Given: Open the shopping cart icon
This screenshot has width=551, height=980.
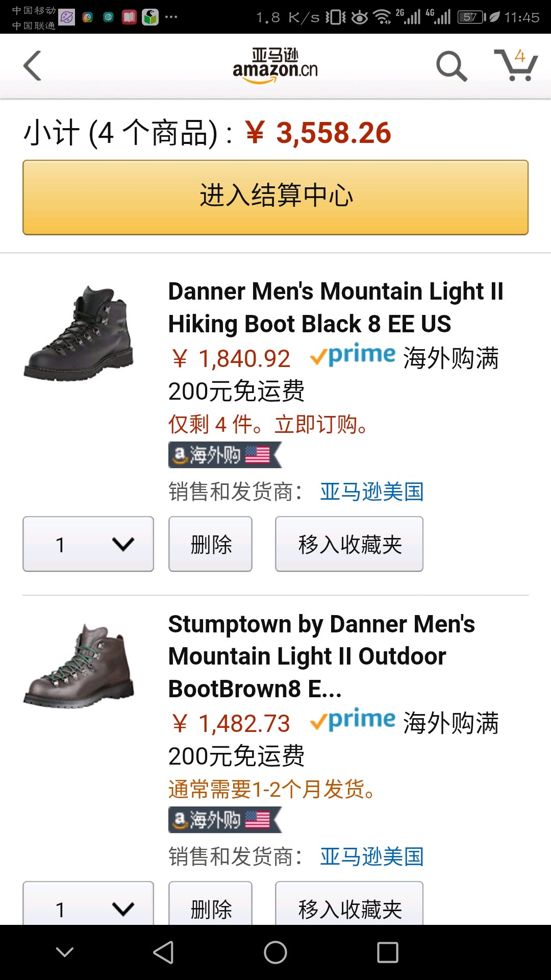Looking at the screenshot, I should click(516, 66).
